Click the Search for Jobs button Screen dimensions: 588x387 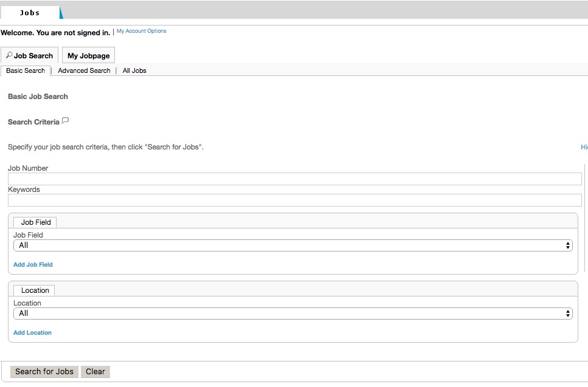tap(44, 372)
